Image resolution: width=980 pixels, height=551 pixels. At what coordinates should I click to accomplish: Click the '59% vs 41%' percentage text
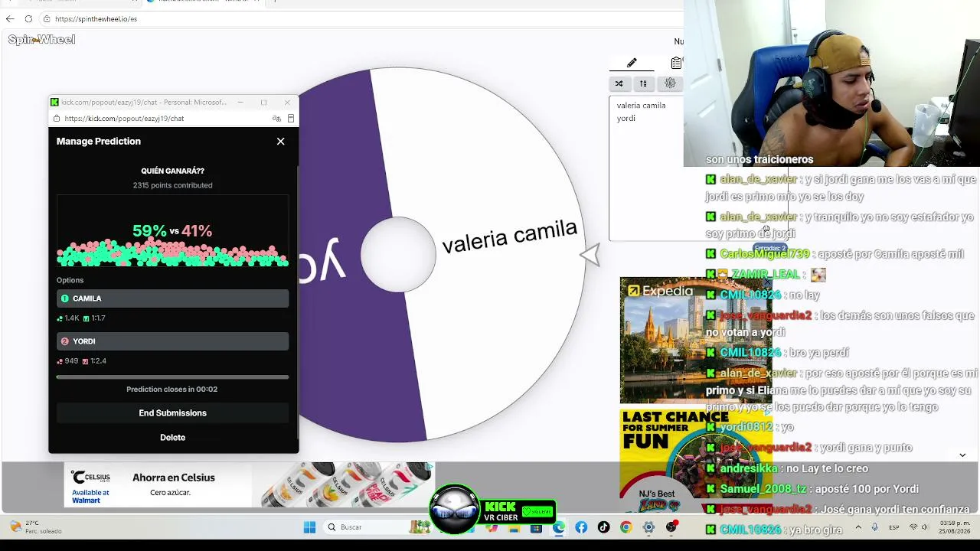[x=172, y=231]
